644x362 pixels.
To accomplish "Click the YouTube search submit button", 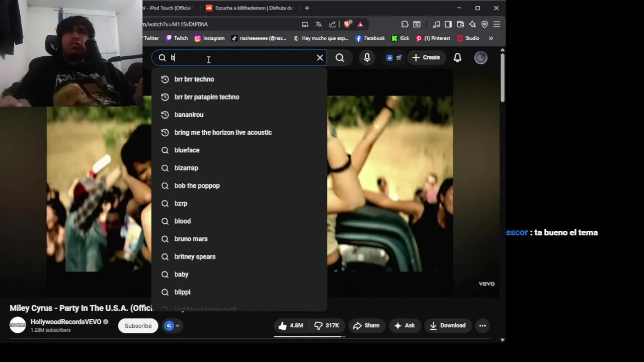I will [340, 58].
